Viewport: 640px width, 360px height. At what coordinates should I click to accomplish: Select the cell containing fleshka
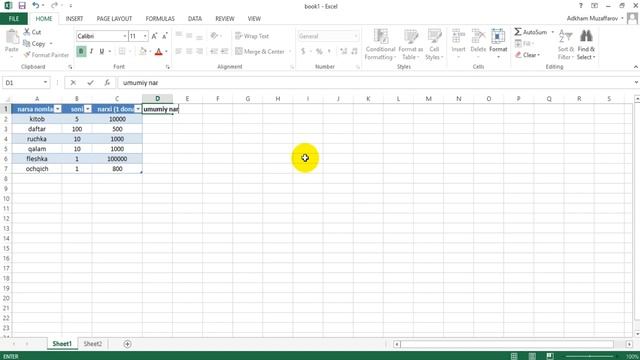pos(37,159)
